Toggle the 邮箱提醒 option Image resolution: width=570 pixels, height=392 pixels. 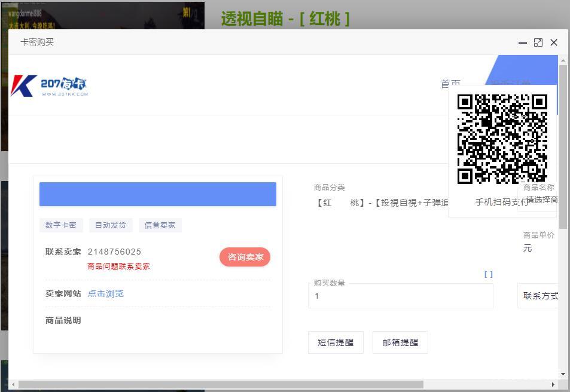tap(400, 342)
